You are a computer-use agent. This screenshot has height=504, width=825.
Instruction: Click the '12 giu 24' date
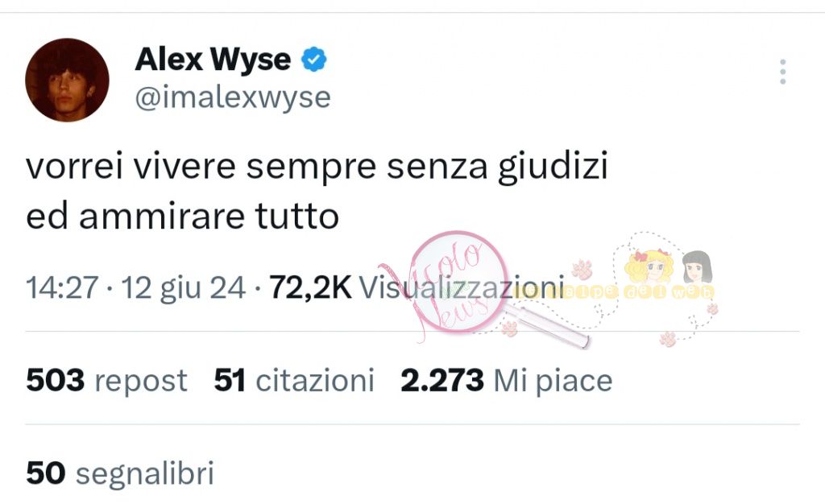tap(183, 288)
